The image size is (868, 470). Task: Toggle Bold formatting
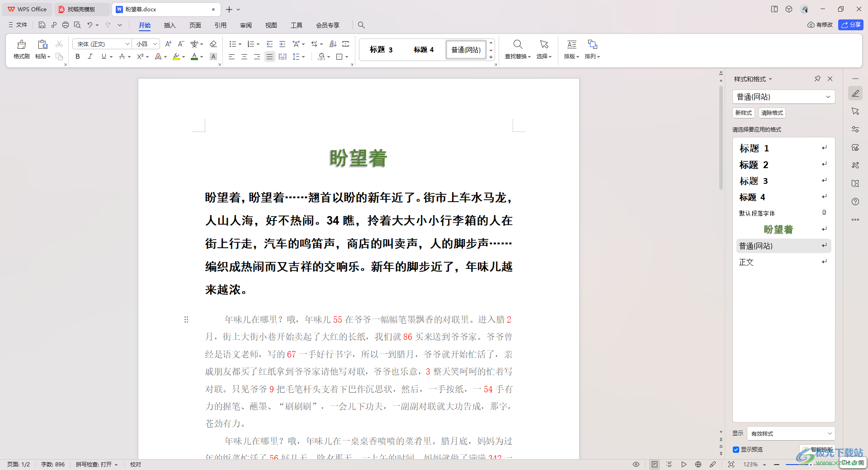click(x=78, y=56)
